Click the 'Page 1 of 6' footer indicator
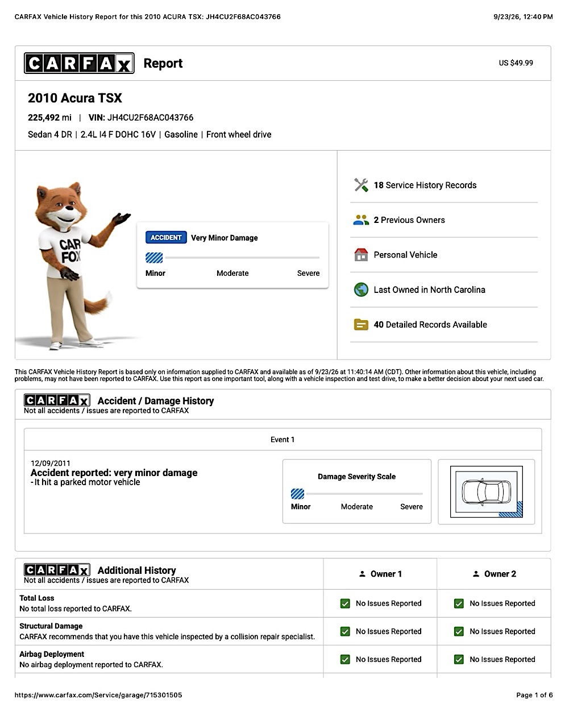The height and width of the screenshot is (728, 565). pos(534,695)
